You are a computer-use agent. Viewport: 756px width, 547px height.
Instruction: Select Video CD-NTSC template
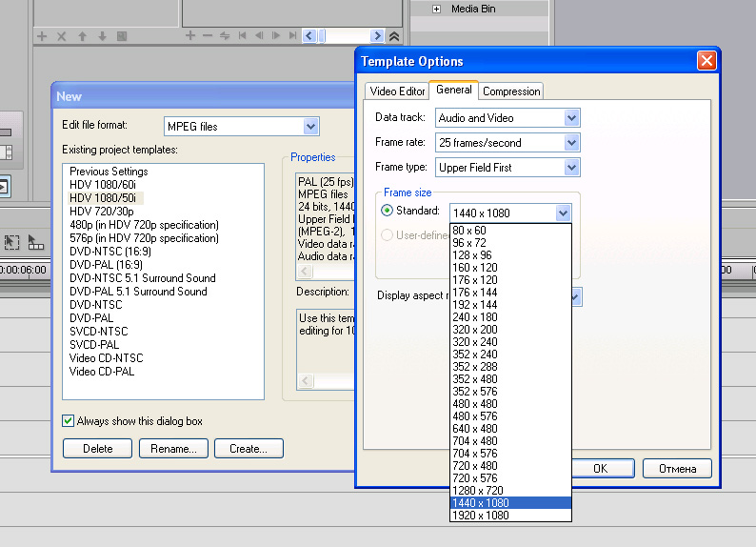(x=106, y=358)
